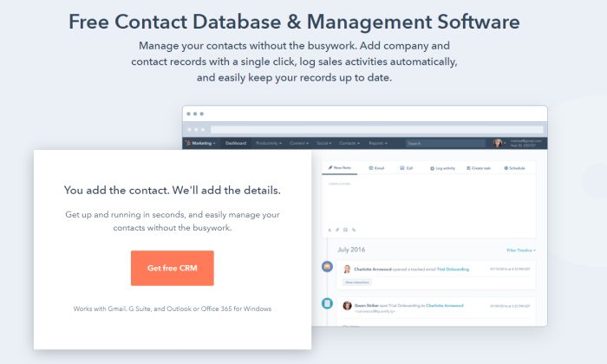Image resolution: width=607 pixels, height=364 pixels.
Task: Click the snippet icon in note toolbar
Action: [337, 230]
